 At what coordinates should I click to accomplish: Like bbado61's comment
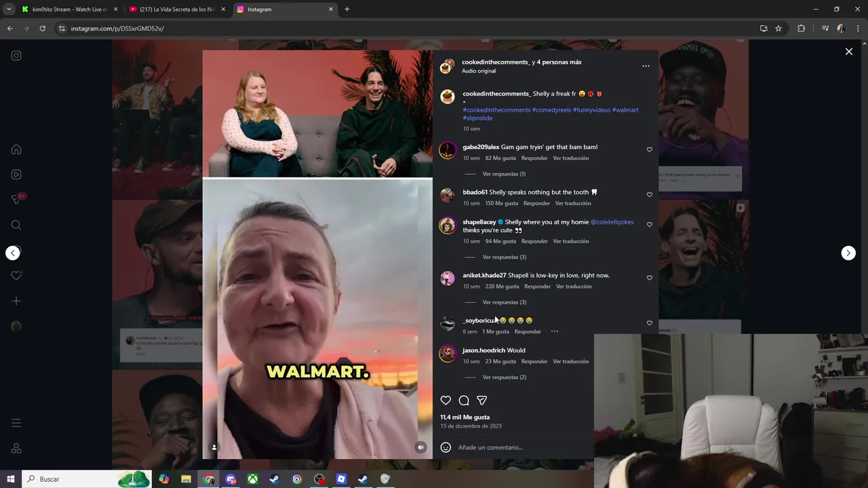click(649, 195)
